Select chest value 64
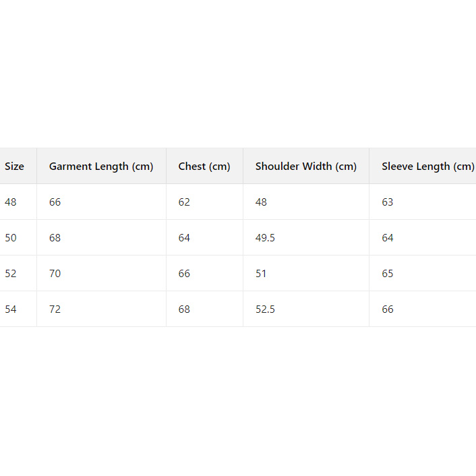This screenshot has height=476, width=476. [x=184, y=238]
